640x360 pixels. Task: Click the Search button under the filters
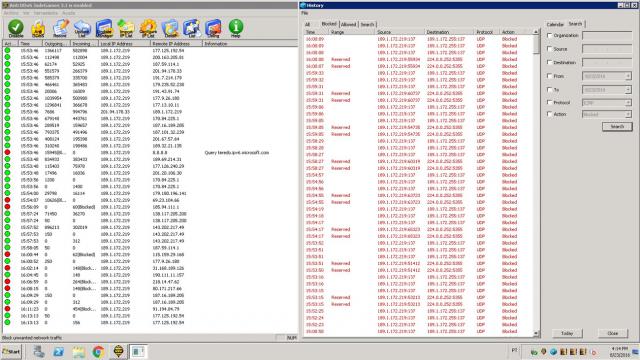[617, 127]
